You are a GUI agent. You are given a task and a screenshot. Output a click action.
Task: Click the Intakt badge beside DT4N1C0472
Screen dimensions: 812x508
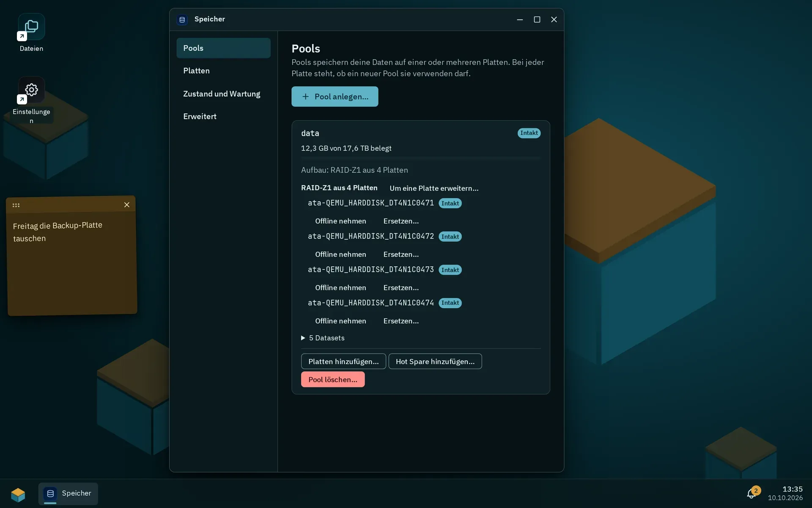point(450,237)
